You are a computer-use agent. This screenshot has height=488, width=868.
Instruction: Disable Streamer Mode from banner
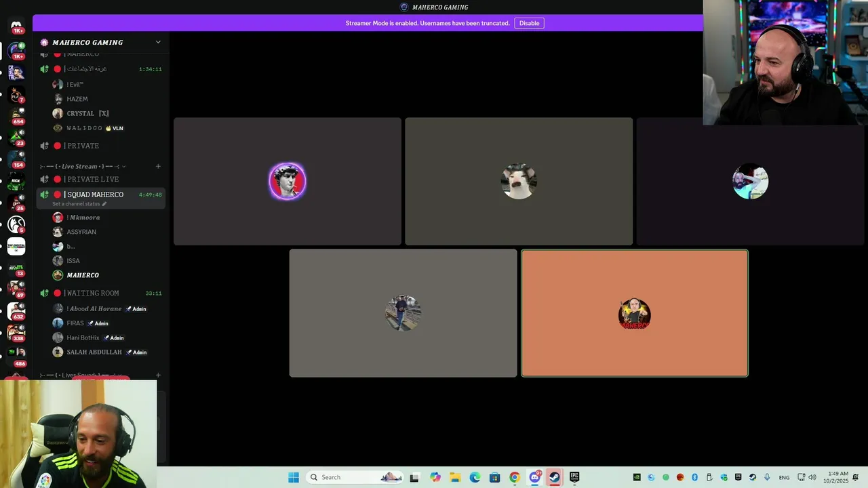(529, 23)
